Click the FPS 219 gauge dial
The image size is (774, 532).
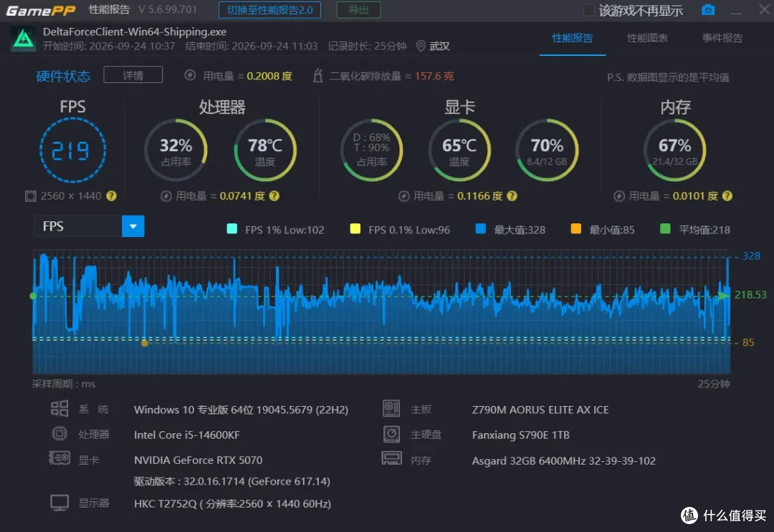tap(72, 150)
